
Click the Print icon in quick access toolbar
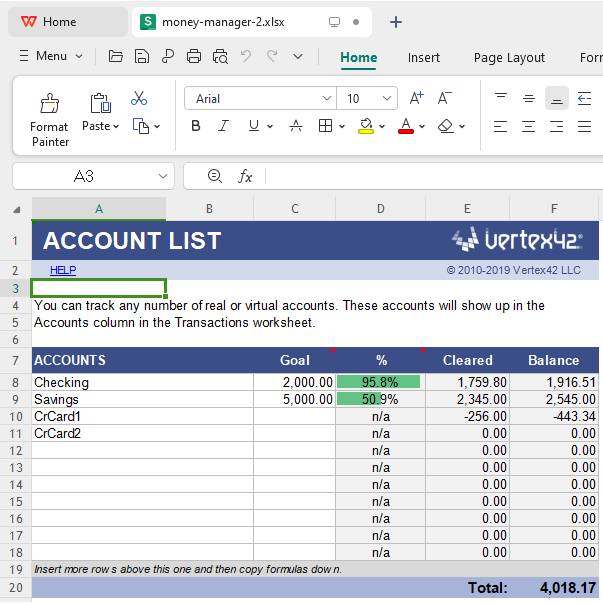pos(194,56)
